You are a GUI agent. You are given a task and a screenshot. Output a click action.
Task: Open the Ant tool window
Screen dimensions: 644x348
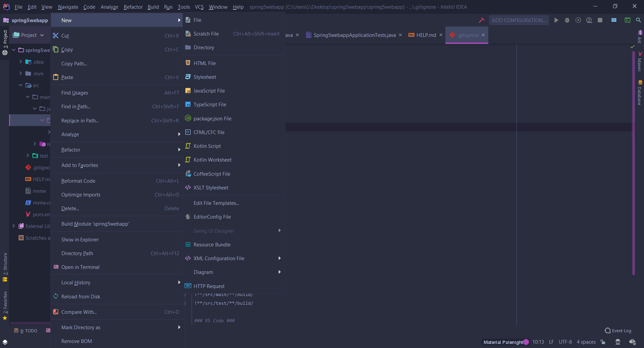tap(640, 37)
